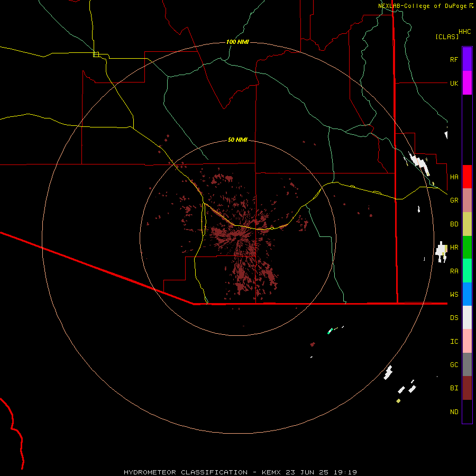Click the BI legend label
This screenshot has width=476, height=476.
tap(454, 388)
